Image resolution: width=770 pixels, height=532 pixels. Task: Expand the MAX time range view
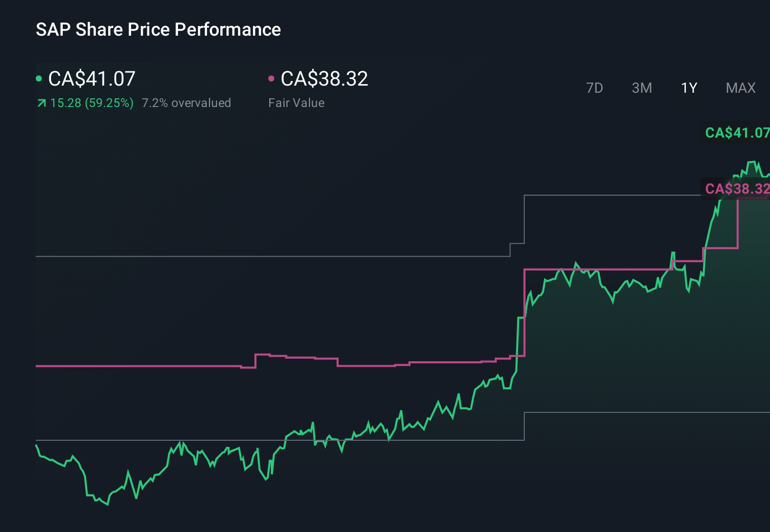(x=740, y=88)
